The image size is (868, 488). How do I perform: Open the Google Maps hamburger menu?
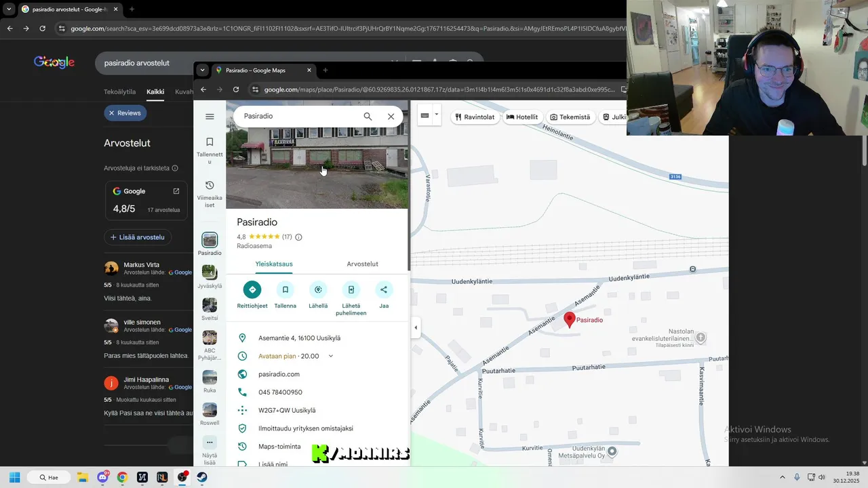(210, 117)
